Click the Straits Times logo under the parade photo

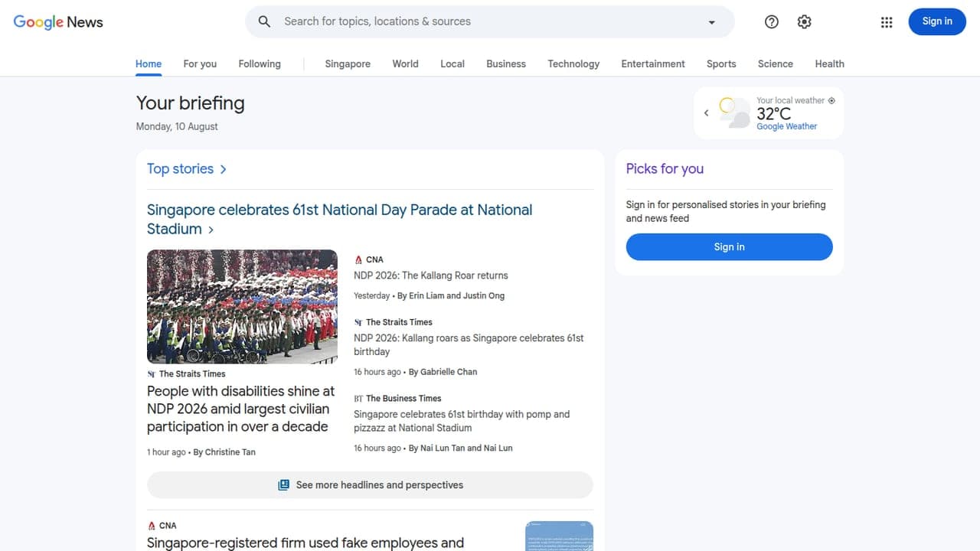coord(152,374)
